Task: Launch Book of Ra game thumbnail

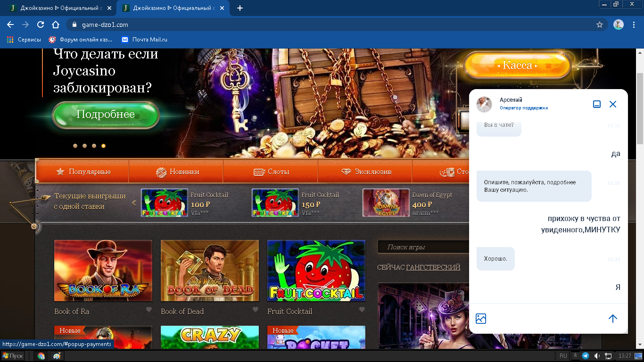Action: [103, 271]
